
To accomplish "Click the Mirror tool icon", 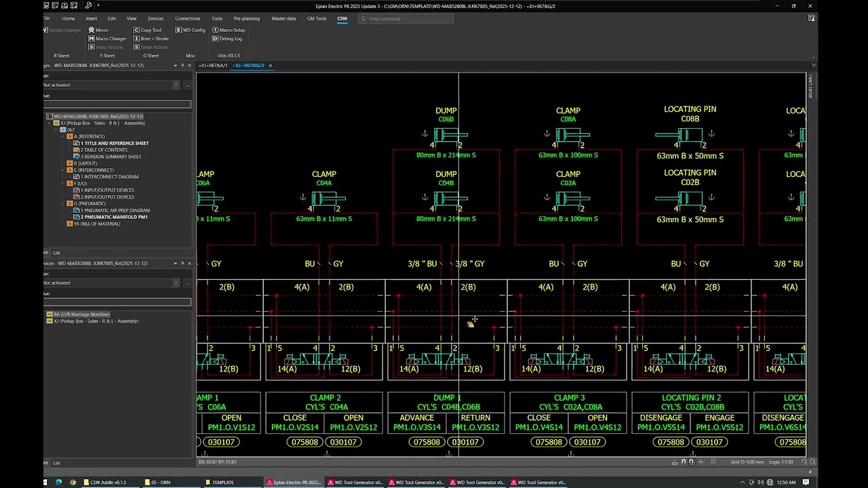I will pyautogui.click(x=92, y=30).
